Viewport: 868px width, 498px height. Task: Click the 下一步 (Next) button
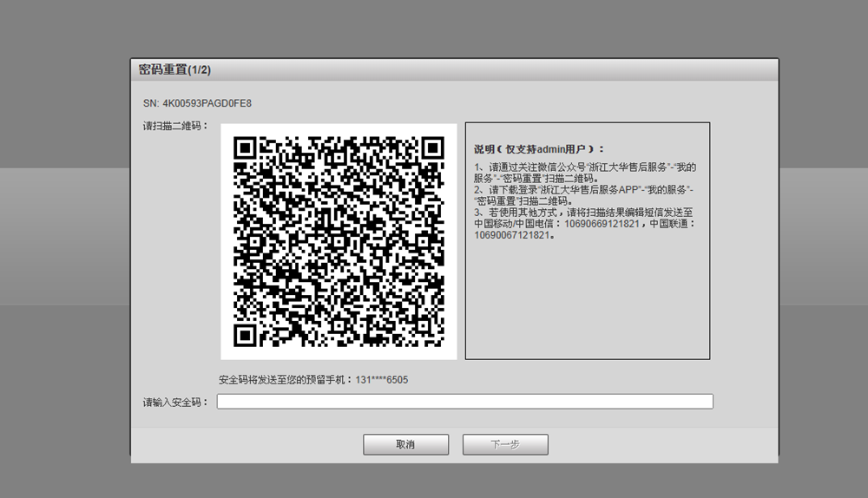coord(505,444)
